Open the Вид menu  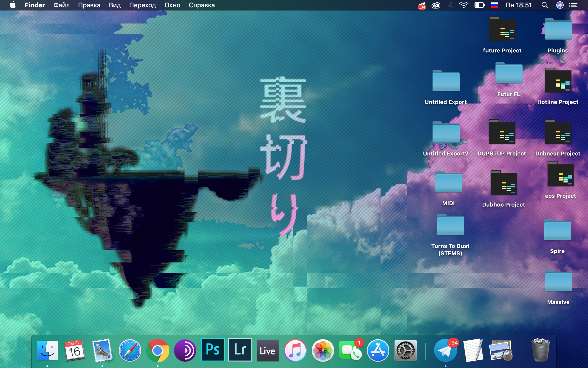click(x=115, y=5)
